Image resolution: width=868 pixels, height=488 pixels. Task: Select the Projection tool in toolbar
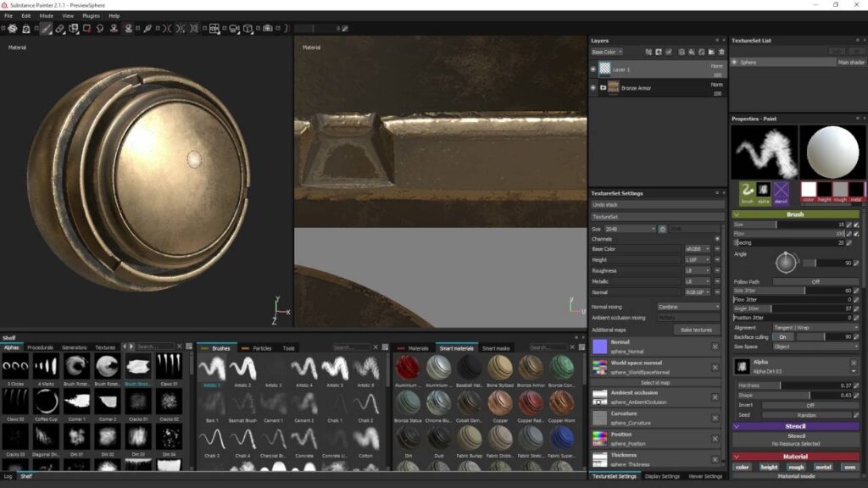click(74, 28)
